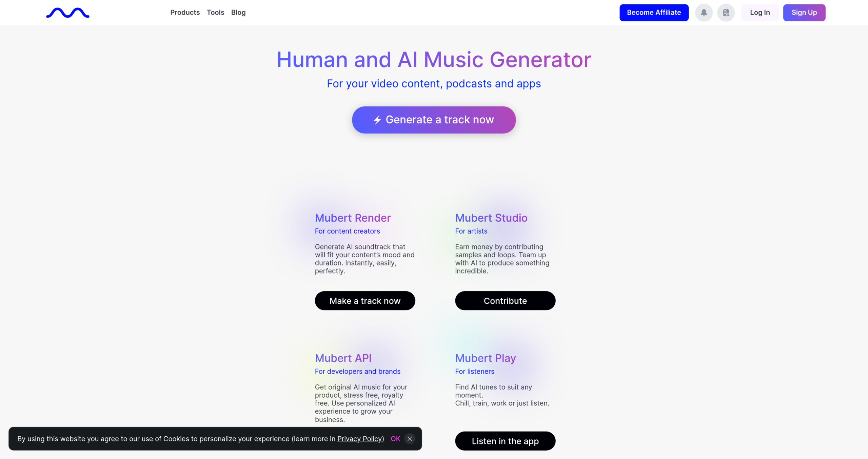Open the notifications bell icon
The image size is (868, 459).
(704, 13)
